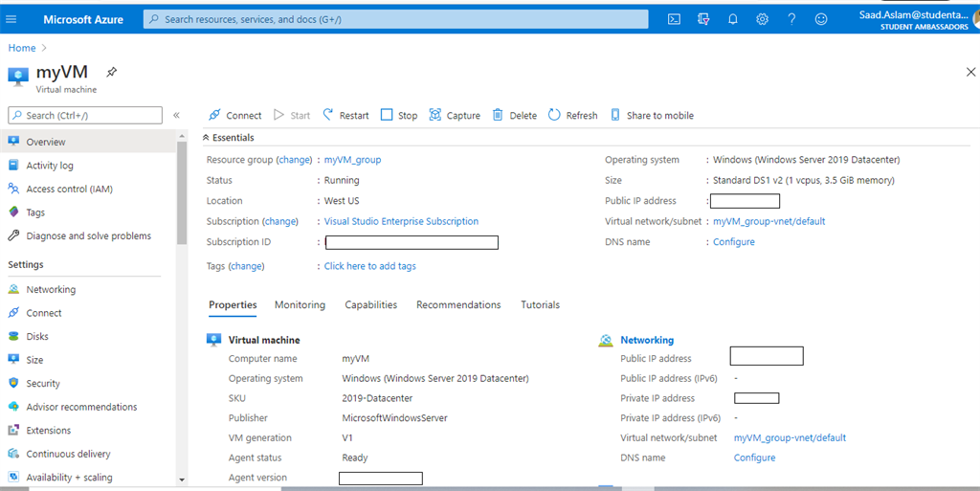Delete the virtual machine
Image resolution: width=980 pixels, height=491 pixels.
click(514, 115)
